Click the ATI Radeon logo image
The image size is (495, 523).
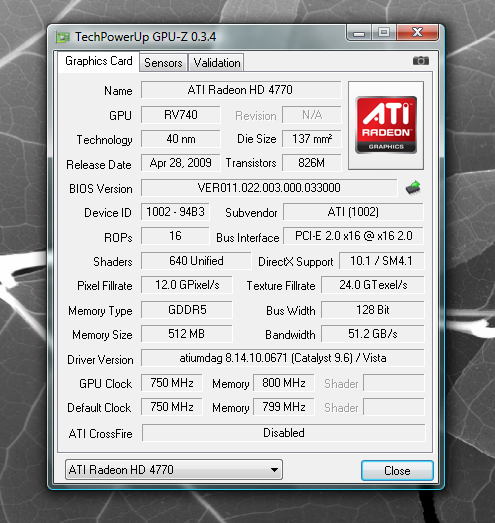pos(386,125)
